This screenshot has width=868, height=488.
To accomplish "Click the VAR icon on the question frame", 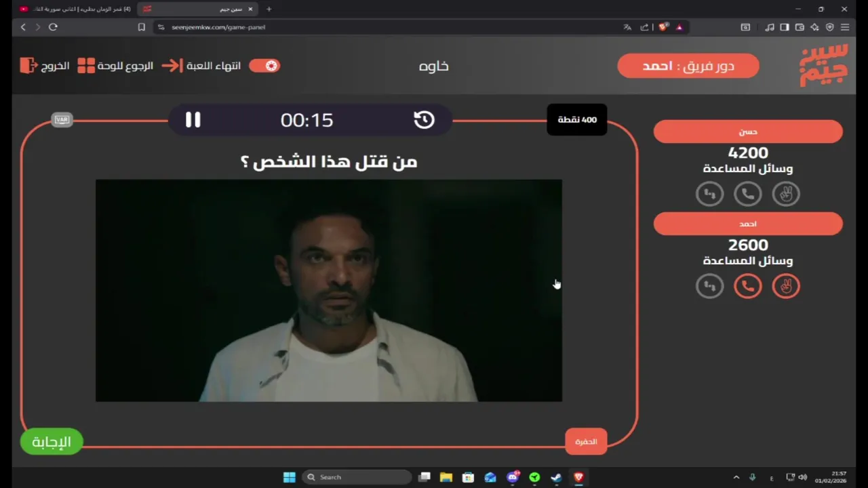I will click(x=62, y=120).
